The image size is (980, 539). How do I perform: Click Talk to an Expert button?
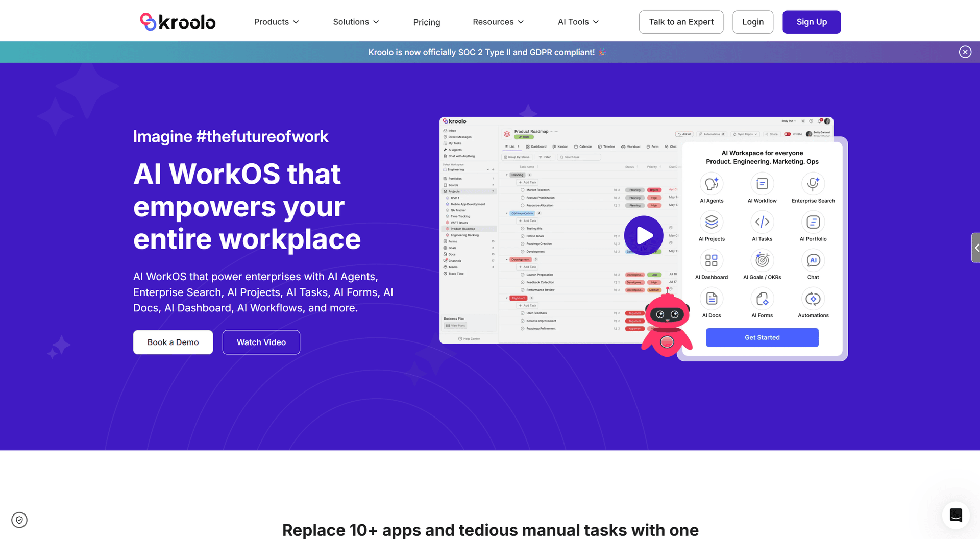tap(681, 22)
